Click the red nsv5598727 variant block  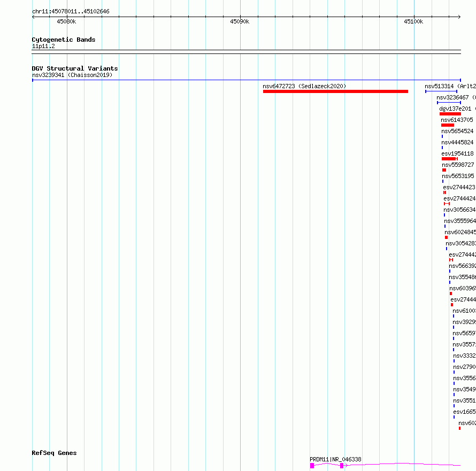(444, 170)
